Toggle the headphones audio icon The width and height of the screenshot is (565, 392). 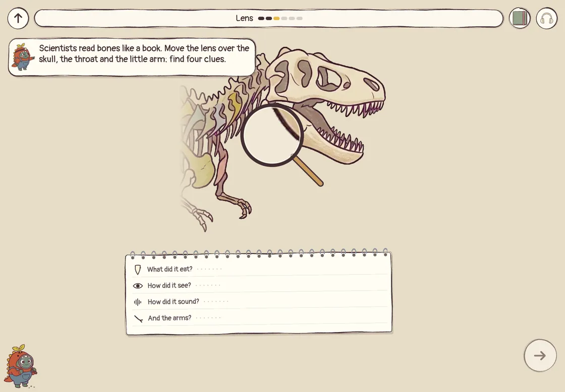tap(546, 18)
